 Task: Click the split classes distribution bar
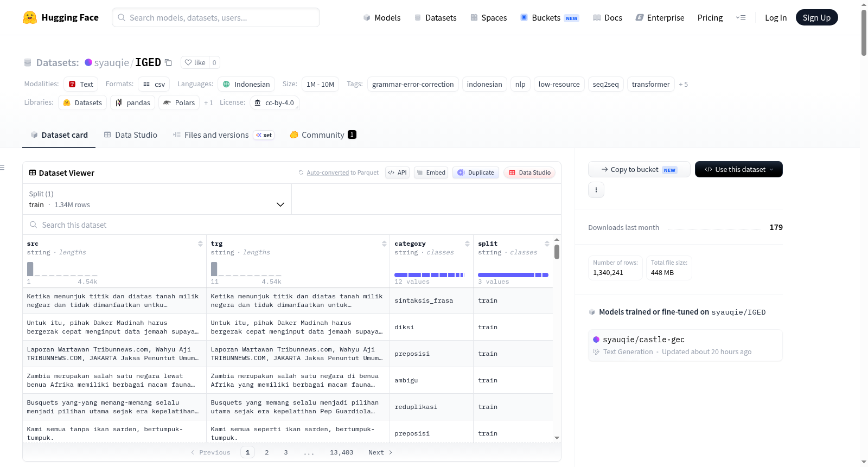click(x=513, y=275)
